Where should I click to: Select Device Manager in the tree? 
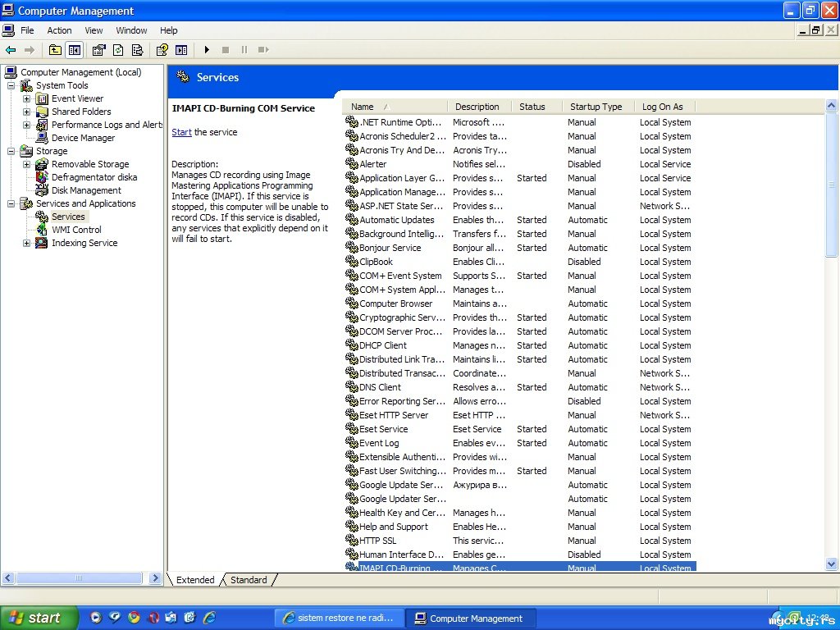click(83, 138)
